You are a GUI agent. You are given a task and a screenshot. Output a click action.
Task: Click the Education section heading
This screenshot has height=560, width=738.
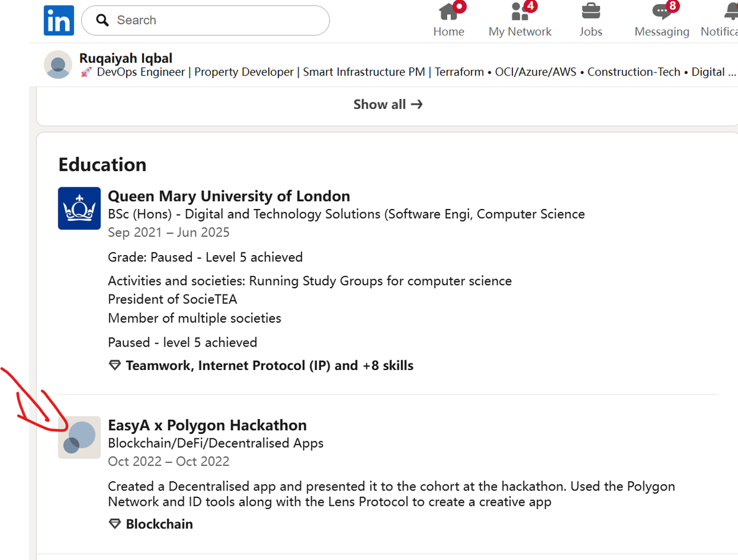102,165
